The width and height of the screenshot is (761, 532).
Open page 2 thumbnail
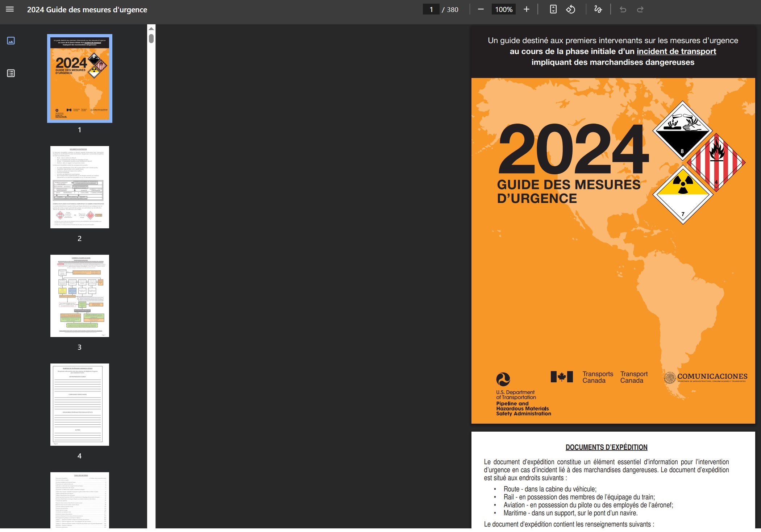[x=79, y=187]
